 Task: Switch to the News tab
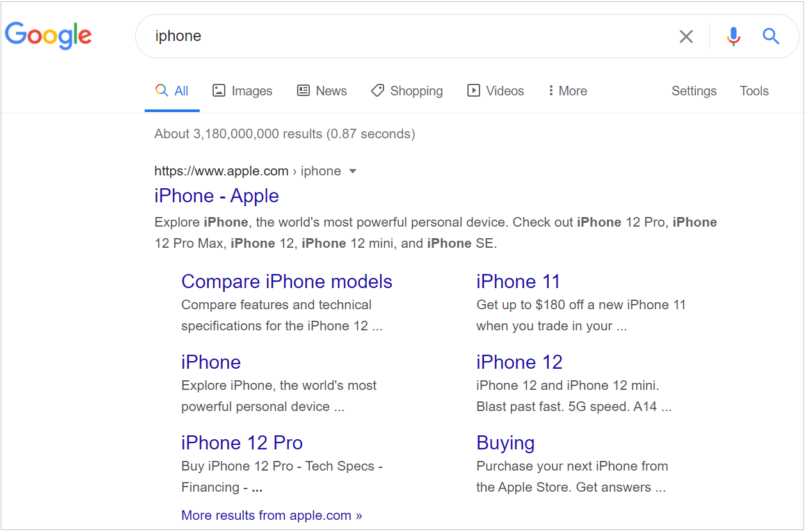(x=322, y=91)
